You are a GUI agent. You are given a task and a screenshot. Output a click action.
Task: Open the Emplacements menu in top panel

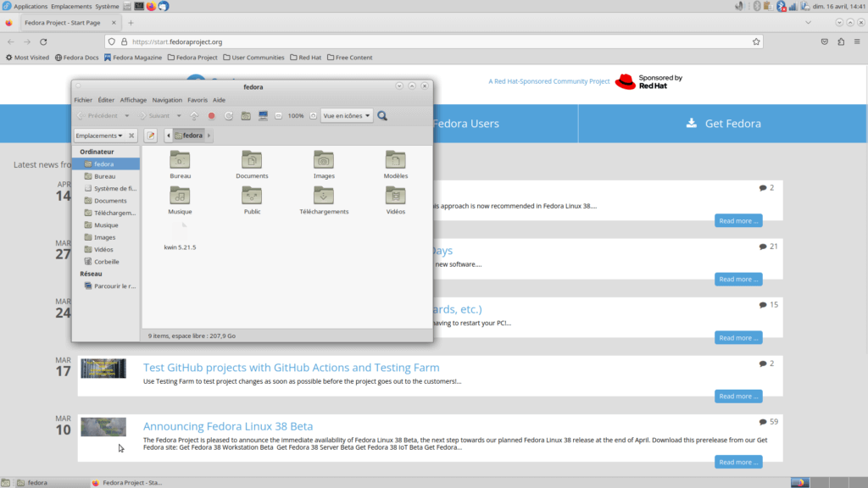71,6
